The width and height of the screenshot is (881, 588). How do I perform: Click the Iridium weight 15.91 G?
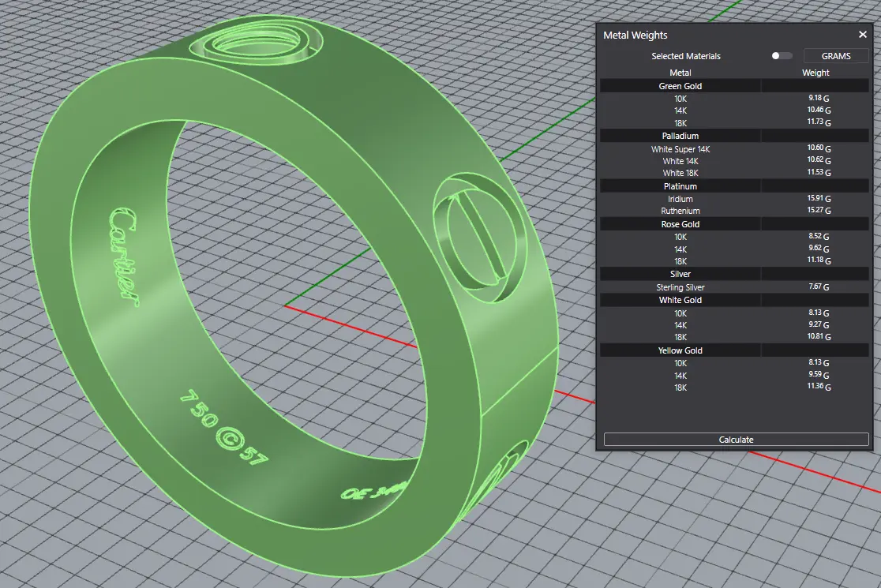(819, 198)
